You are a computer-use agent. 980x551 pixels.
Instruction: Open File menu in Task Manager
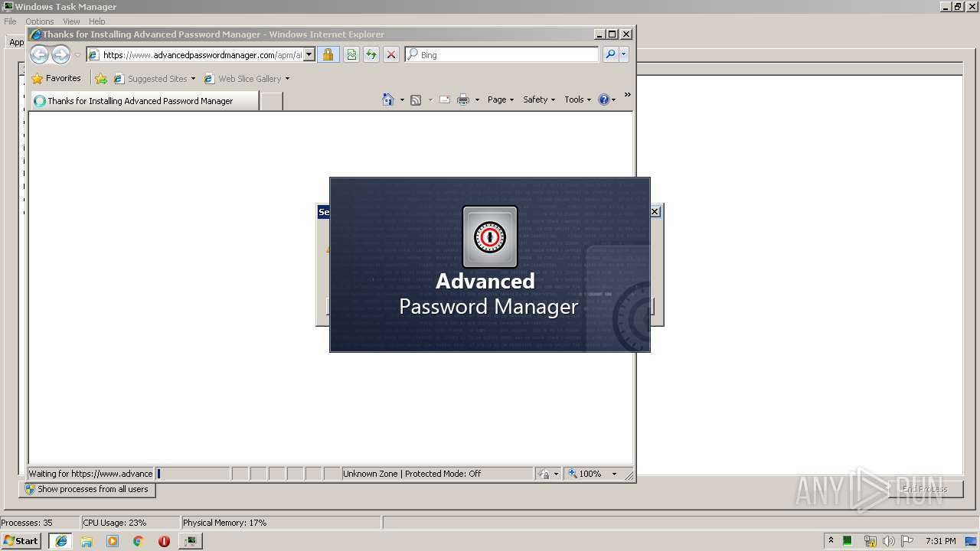(x=10, y=21)
